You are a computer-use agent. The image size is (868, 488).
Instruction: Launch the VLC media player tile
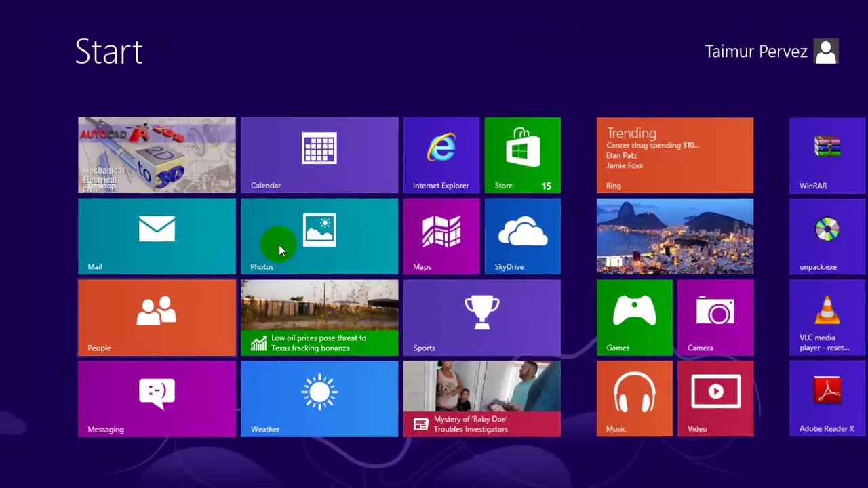pyautogui.click(x=827, y=318)
